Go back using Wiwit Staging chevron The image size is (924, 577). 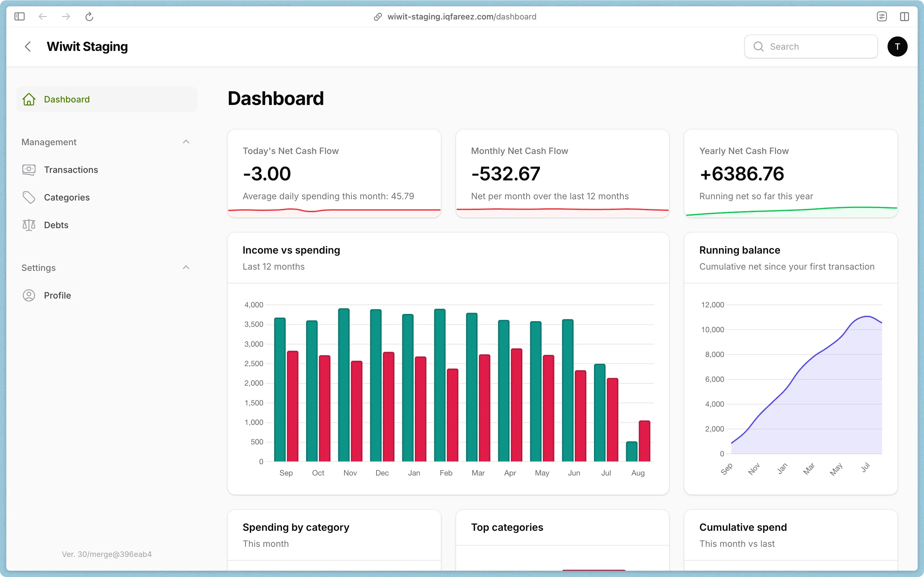coord(28,47)
